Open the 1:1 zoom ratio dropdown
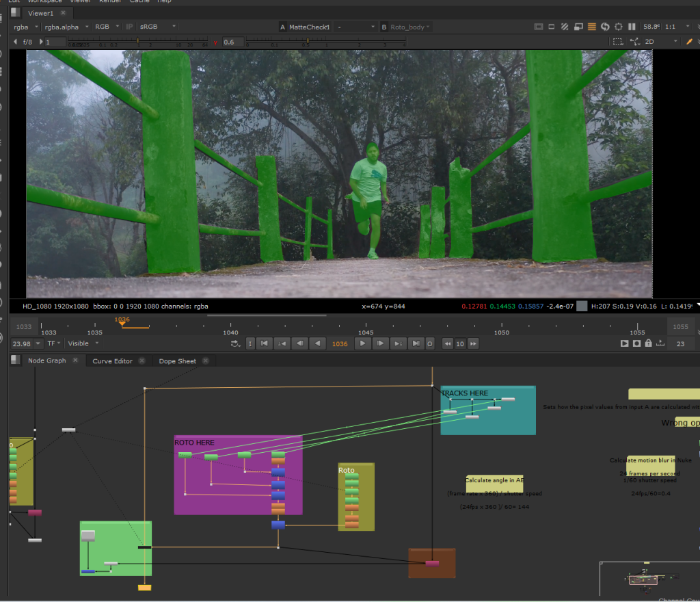 (x=677, y=27)
